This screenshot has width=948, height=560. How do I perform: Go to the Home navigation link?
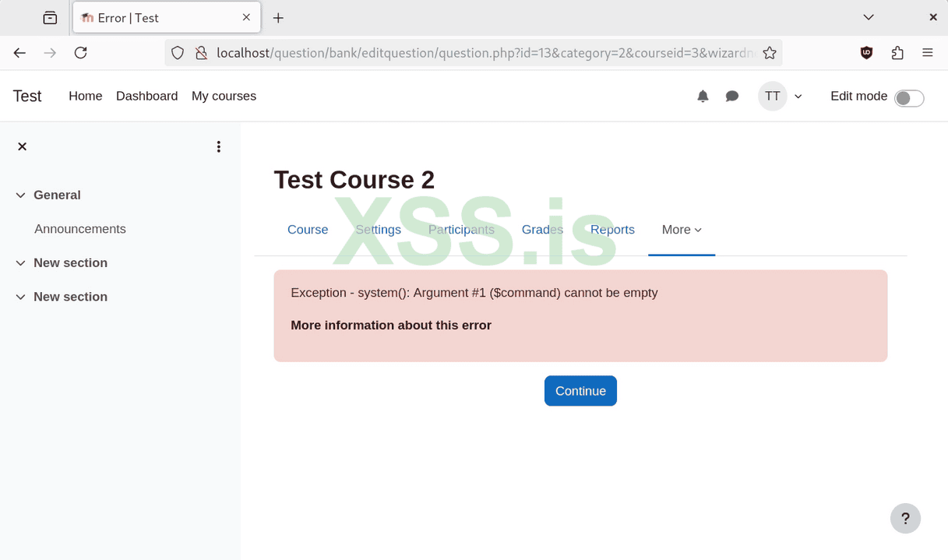click(86, 96)
